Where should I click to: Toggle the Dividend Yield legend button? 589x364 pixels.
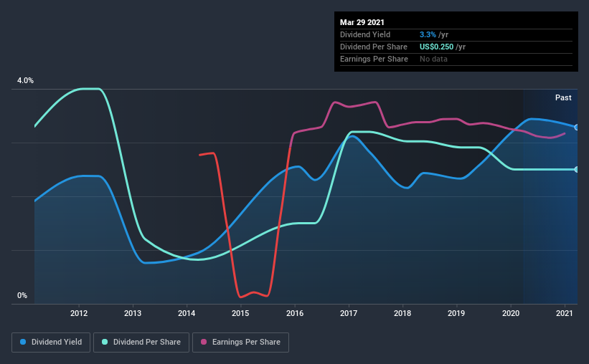click(x=51, y=343)
